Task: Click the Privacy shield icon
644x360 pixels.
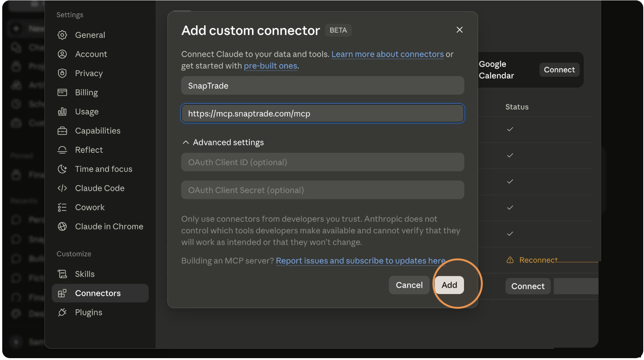Action: point(62,73)
